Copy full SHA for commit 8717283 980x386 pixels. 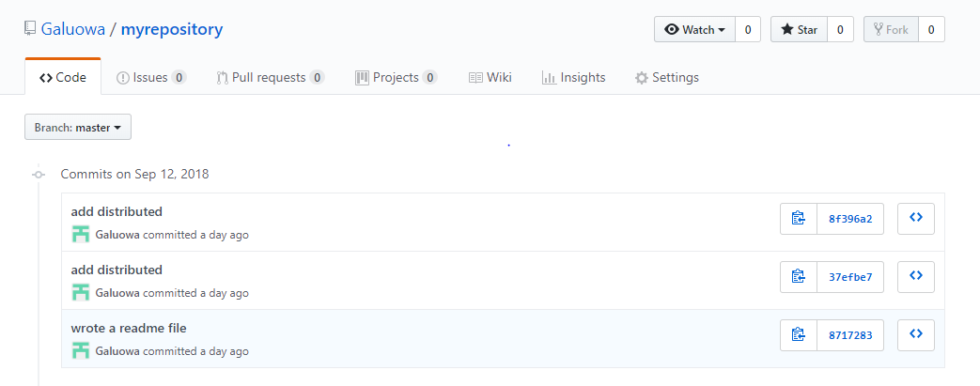click(x=798, y=335)
